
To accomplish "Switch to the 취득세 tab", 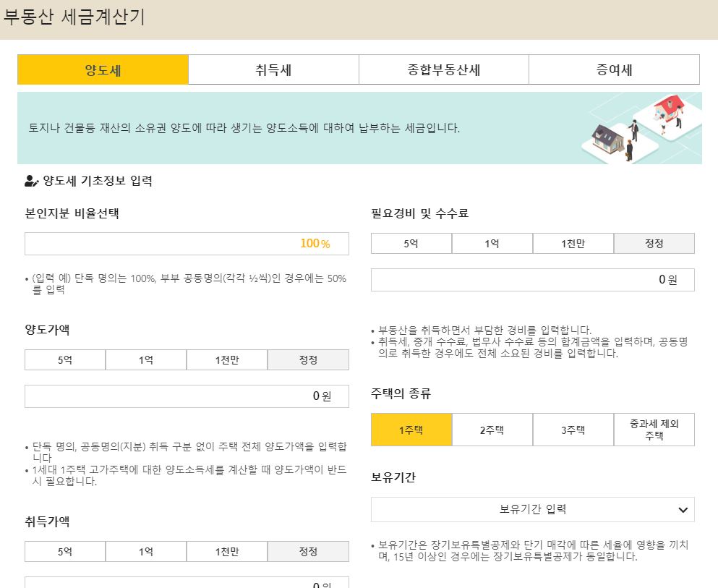I will coord(273,69).
